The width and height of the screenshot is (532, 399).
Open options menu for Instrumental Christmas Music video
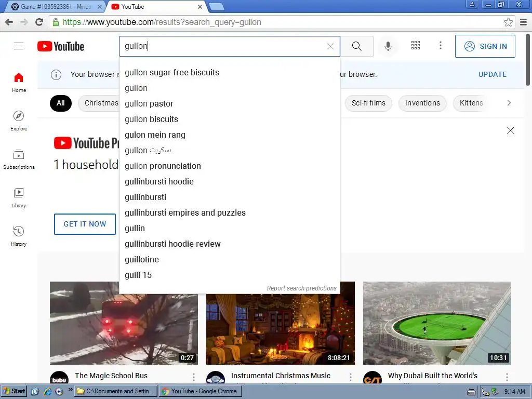[351, 377]
